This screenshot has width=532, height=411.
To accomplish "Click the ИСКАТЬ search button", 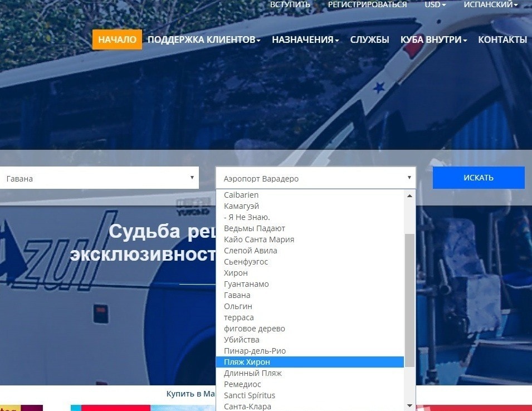I will (x=479, y=178).
